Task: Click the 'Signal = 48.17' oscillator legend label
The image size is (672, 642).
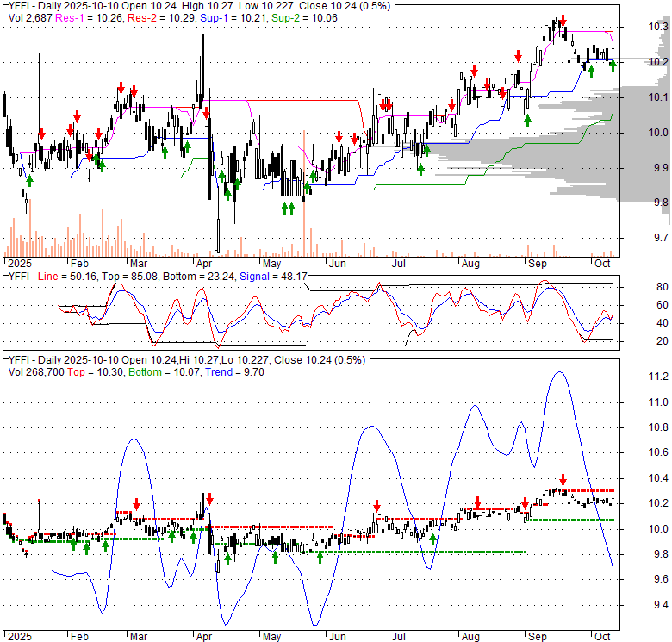Action: pos(273,277)
